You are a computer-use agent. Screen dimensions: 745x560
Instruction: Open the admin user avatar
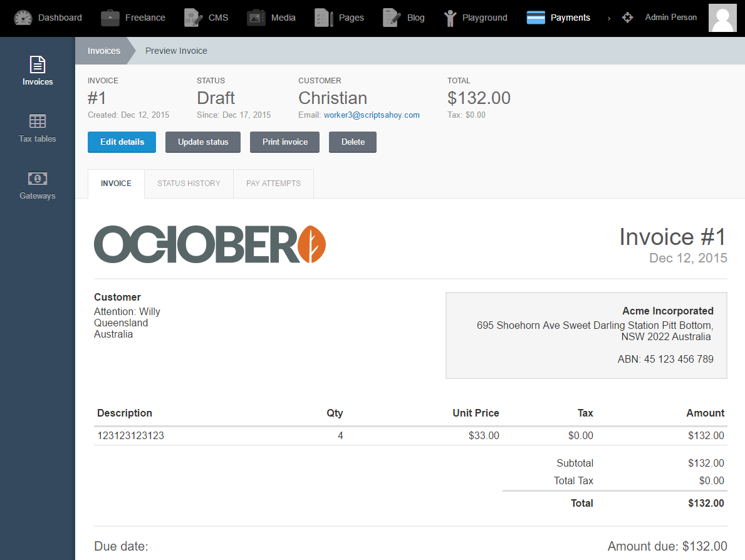[722, 18]
